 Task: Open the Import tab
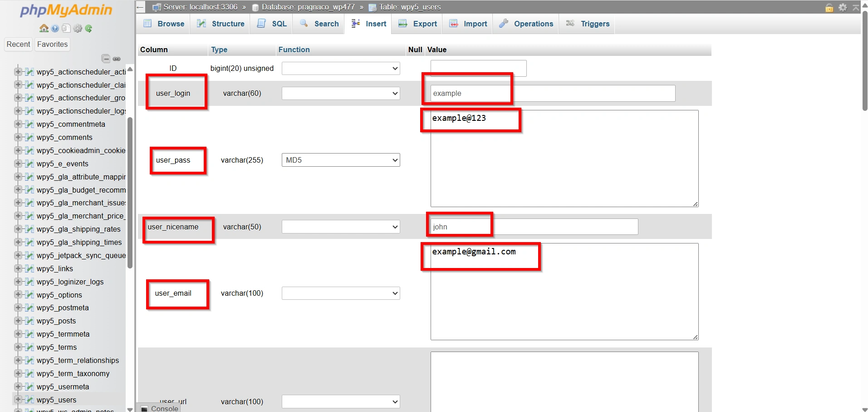pos(468,24)
